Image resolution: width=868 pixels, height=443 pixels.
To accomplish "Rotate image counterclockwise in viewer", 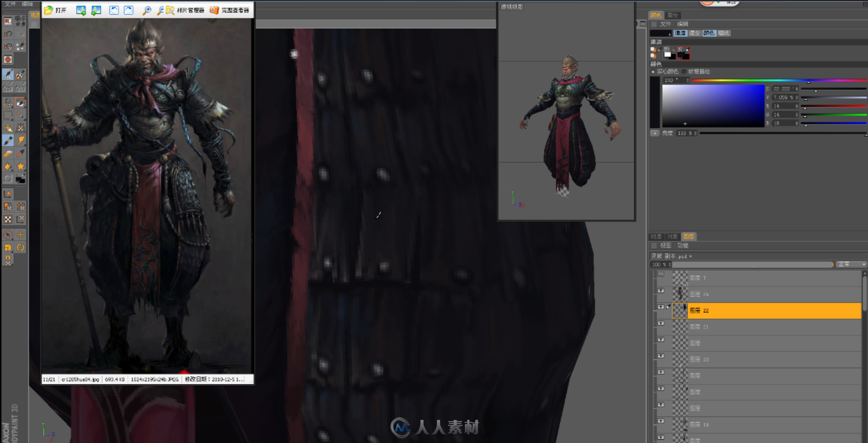I will [x=114, y=10].
